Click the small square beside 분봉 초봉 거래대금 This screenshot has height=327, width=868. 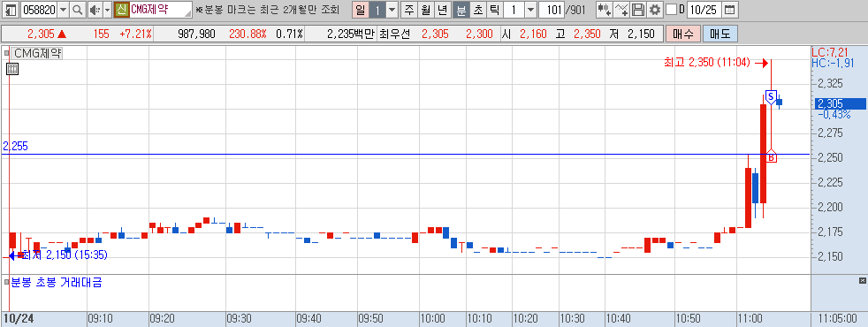tap(7, 283)
